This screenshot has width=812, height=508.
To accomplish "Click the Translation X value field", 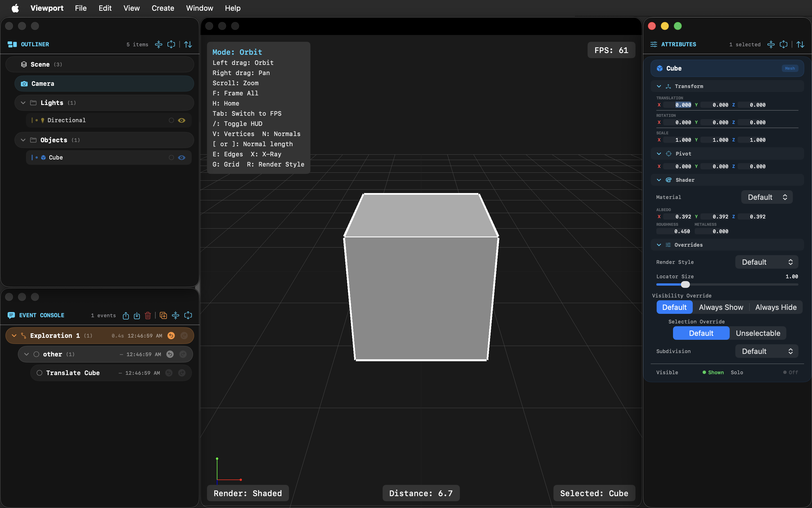I will [678, 105].
